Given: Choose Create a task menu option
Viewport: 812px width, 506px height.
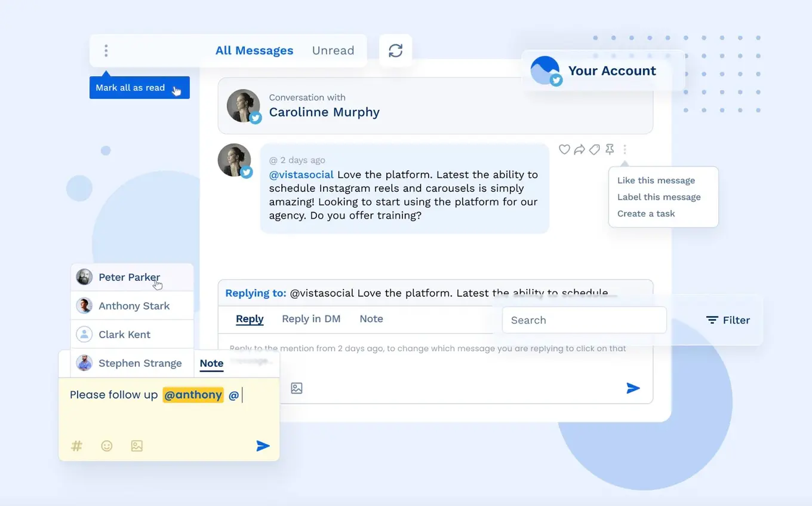Looking at the screenshot, I should tap(646, 214).
